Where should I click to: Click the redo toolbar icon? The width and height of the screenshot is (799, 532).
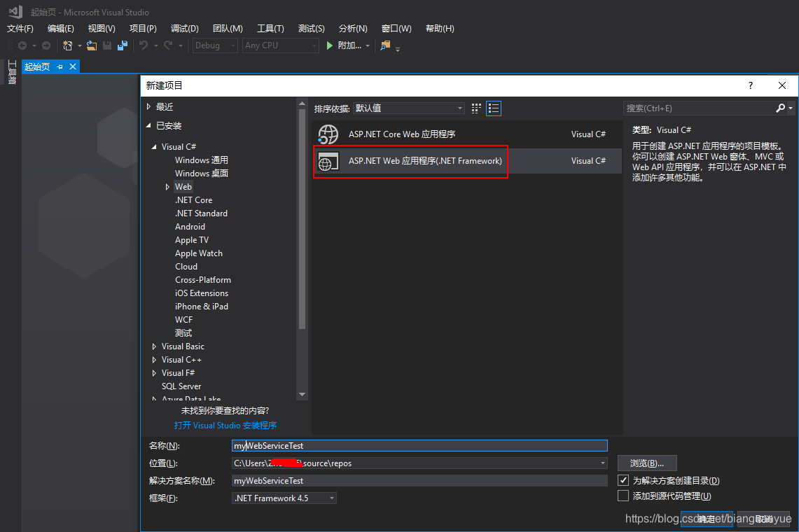pyautogui.click(x=168, y=45)
